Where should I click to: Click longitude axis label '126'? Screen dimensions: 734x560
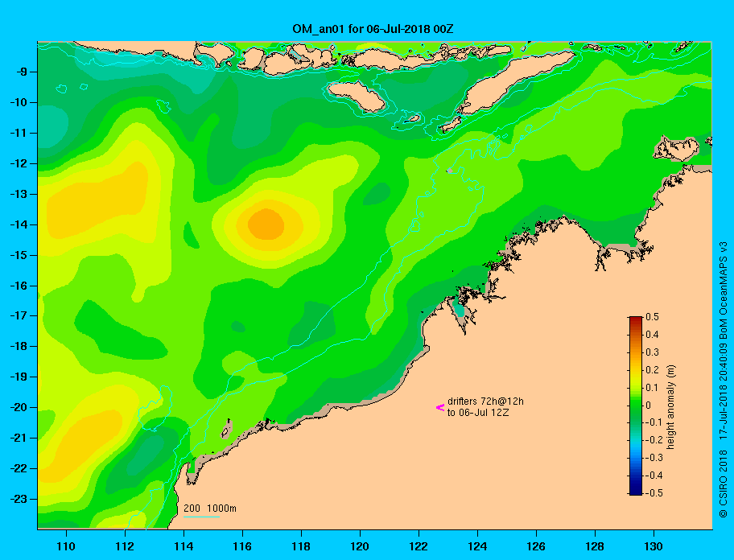coord(536,546)
